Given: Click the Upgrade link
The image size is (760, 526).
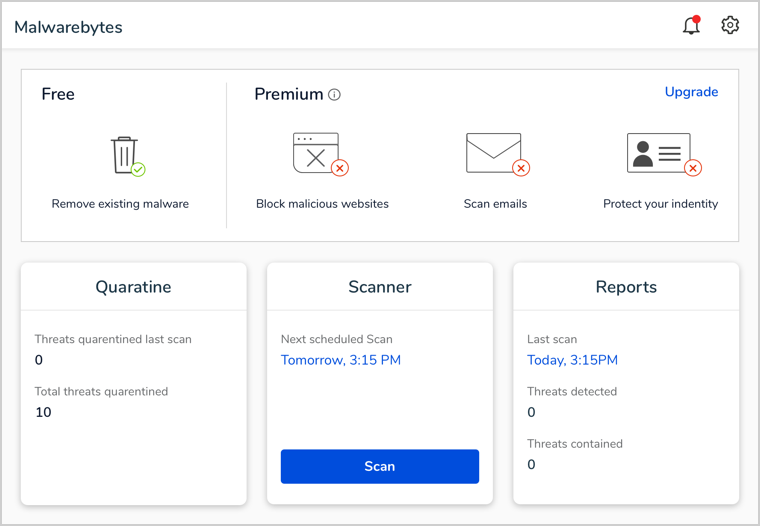Looking at the screenshot, I should tap(691, 92).
